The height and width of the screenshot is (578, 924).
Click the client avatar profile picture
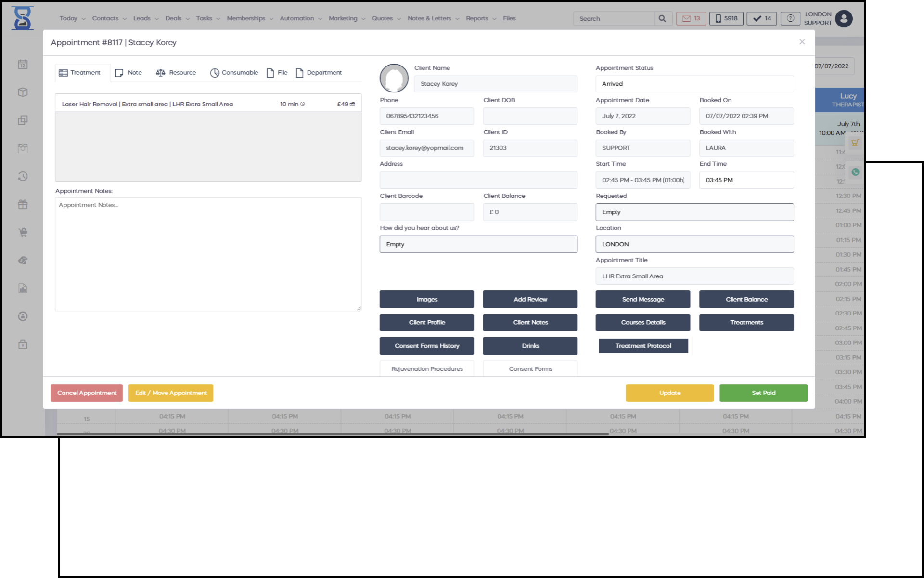[x=394, y=78]
